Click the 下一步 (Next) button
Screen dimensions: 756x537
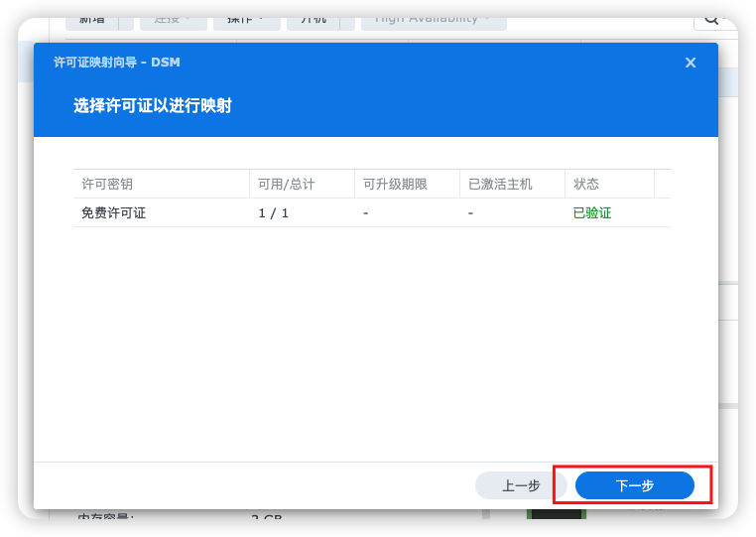pyautogui.click(x=635, y=485)
